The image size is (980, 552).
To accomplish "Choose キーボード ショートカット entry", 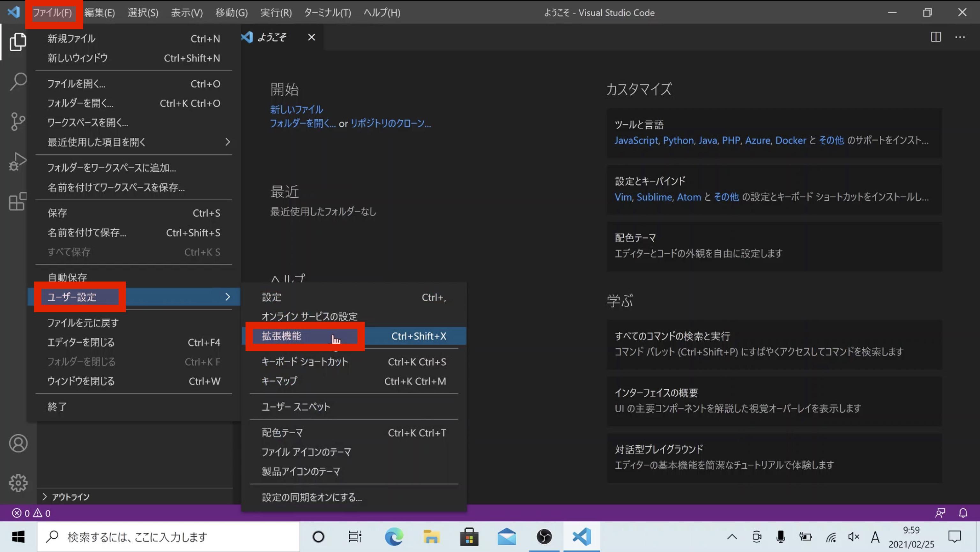I will [354, 362].
